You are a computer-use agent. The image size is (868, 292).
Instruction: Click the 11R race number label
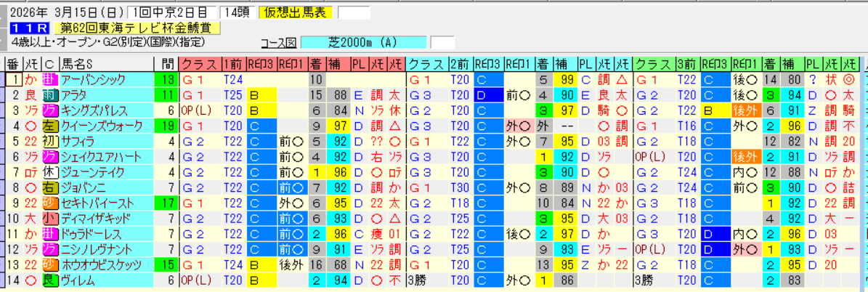tap(29, 28)
